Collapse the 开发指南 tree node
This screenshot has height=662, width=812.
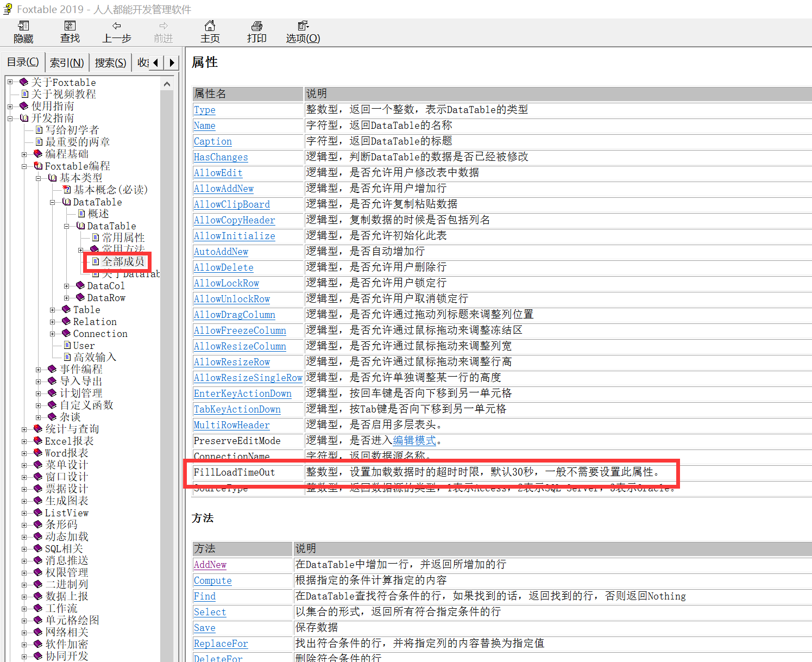coord(10,118)
